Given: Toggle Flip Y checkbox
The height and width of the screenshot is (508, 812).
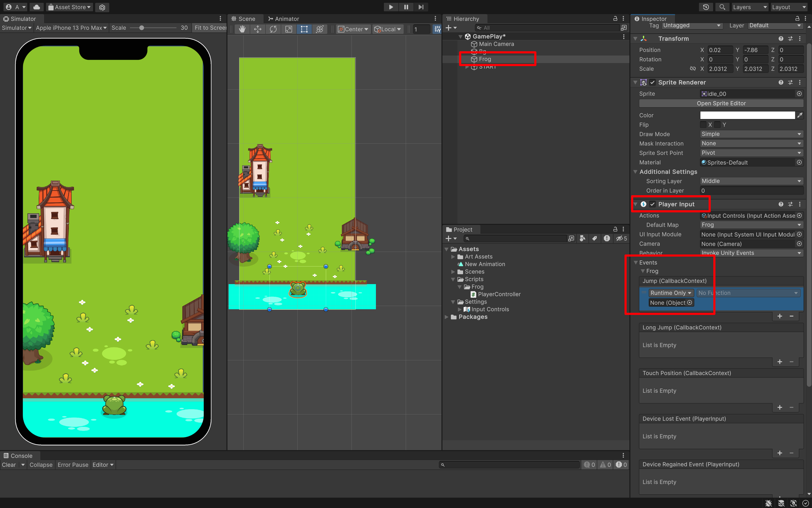Looking at the screenshot, I should click(x=717, y=125).
